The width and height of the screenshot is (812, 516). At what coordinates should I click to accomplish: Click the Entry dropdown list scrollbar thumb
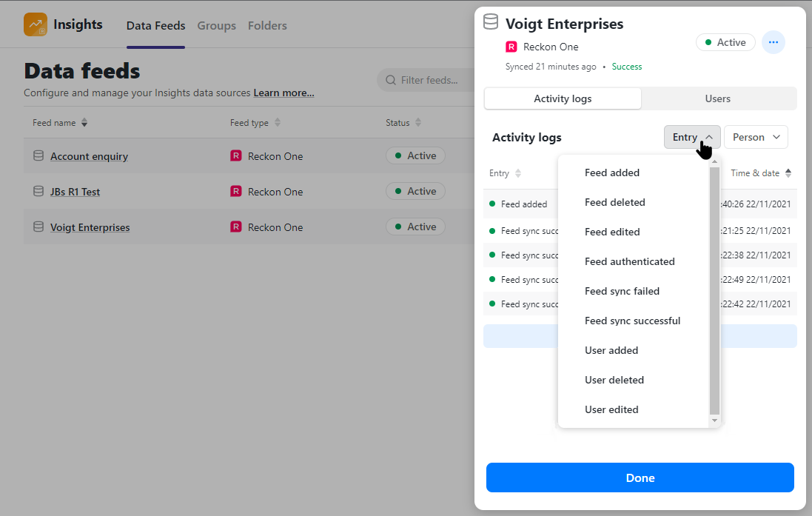tap(714, 290)
